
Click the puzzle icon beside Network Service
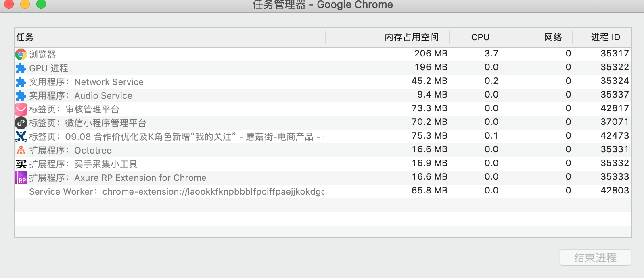[x=21, y=82]
